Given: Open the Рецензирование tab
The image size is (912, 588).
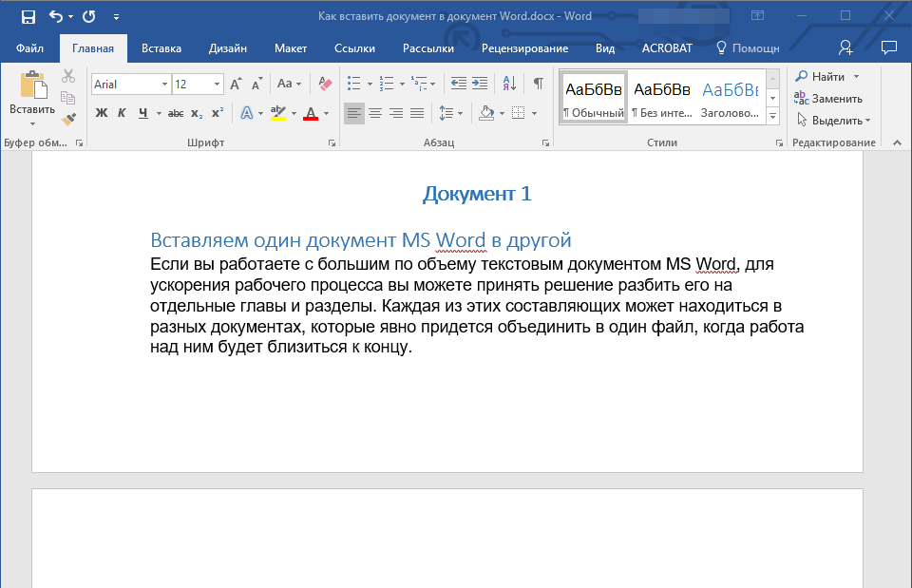Looking at the screenshot, I should coord(524,48).
